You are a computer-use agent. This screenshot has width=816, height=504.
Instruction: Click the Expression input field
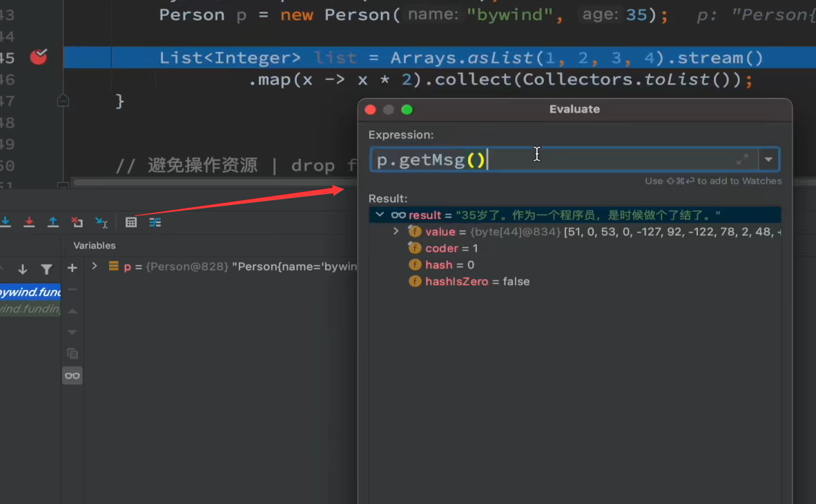coord(565,159)
